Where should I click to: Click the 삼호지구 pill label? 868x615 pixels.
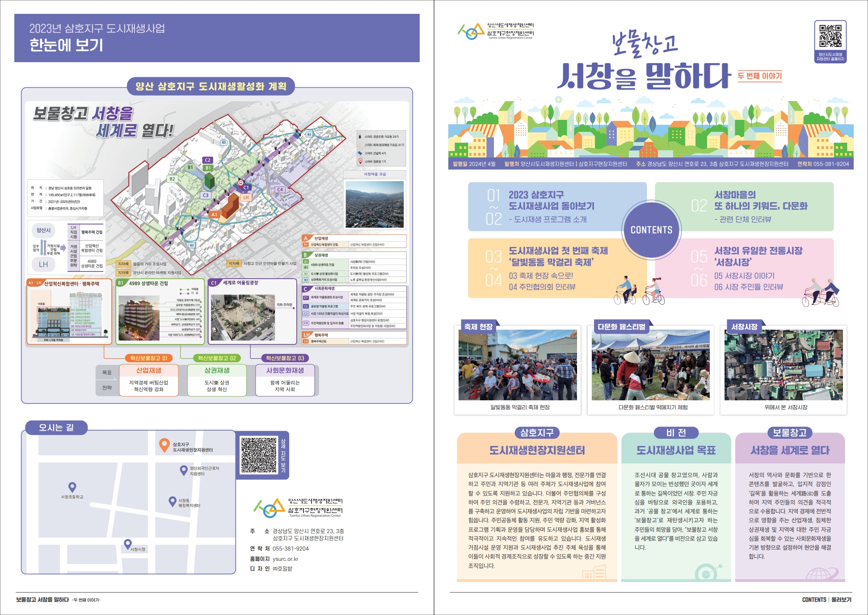tap(537, 433)
